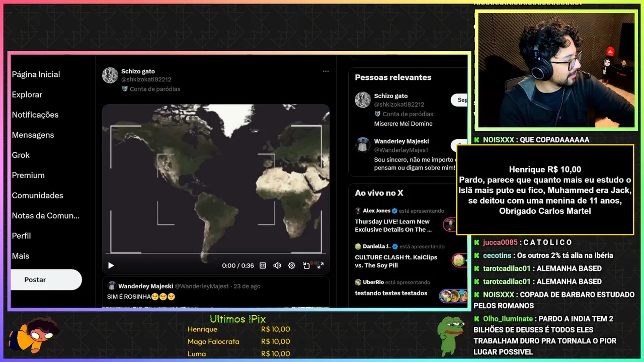Viewport: 644px width, 362px height.
Task: Open video playback settings gear
Action: tap(291, 265)
